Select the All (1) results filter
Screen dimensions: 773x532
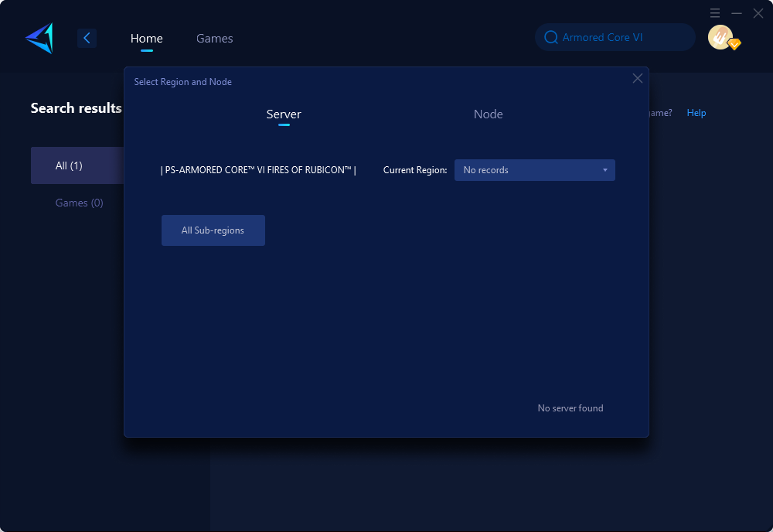(77, 165)
